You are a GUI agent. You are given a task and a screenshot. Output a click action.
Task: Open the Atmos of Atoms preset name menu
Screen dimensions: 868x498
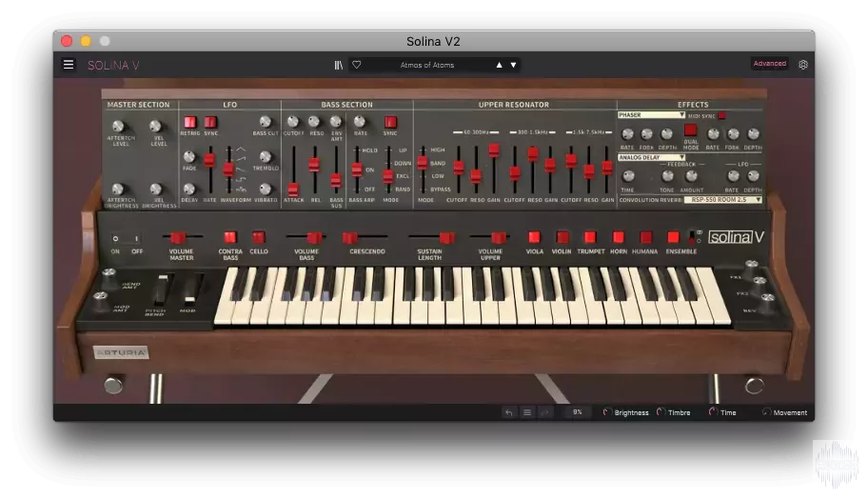pos(426,65)
